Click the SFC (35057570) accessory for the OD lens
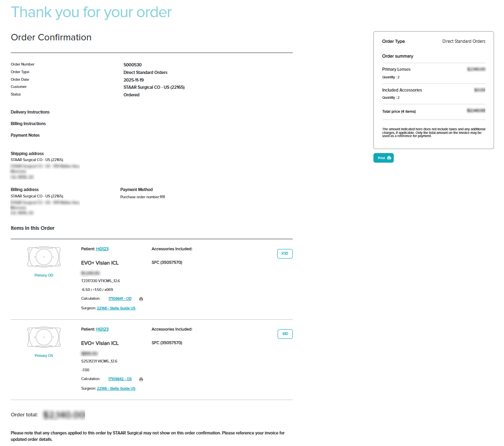 [x=167, y=263]
